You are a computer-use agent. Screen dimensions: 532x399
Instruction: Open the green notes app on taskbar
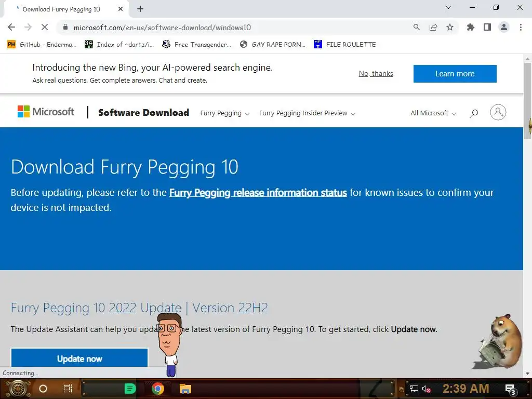point(130,389)
